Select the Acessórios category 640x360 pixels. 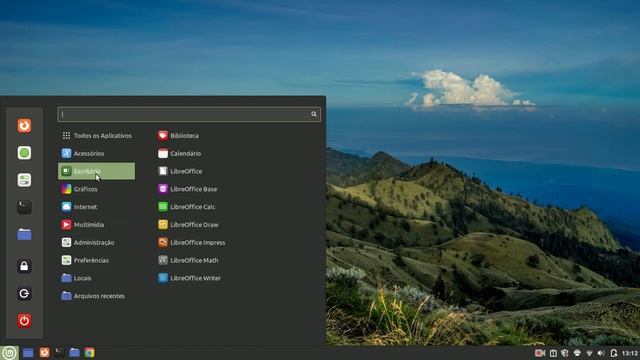pyautogui.click(x=96, y=153)
